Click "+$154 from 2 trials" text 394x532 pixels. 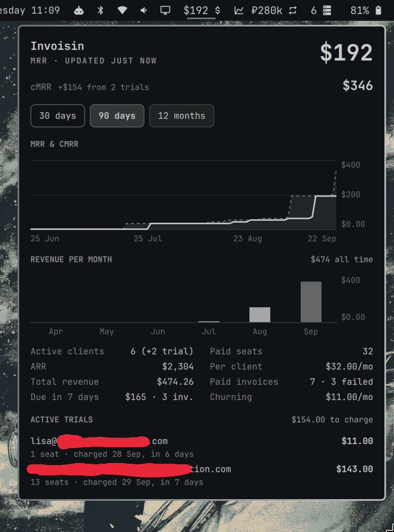coord(103,87)
